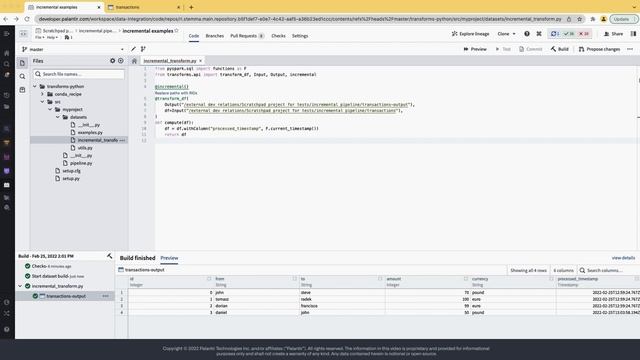
Task: Select transactions-output in build tree
Action: point(65,296)
